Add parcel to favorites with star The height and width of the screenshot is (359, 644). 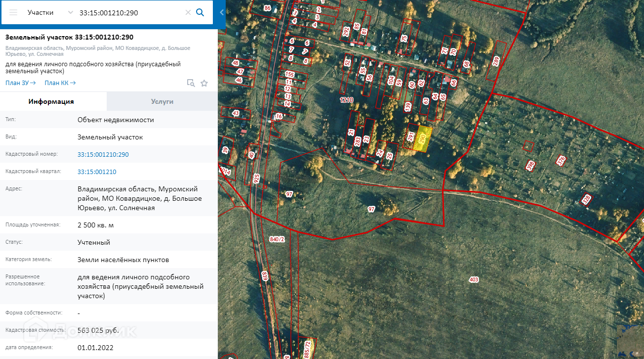tap(204, 83)
